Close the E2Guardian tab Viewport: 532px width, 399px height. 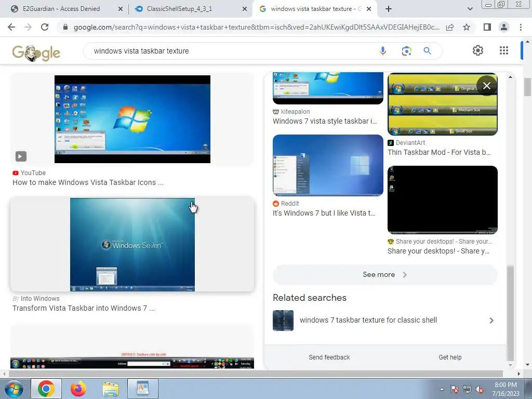tap(120, 9)
